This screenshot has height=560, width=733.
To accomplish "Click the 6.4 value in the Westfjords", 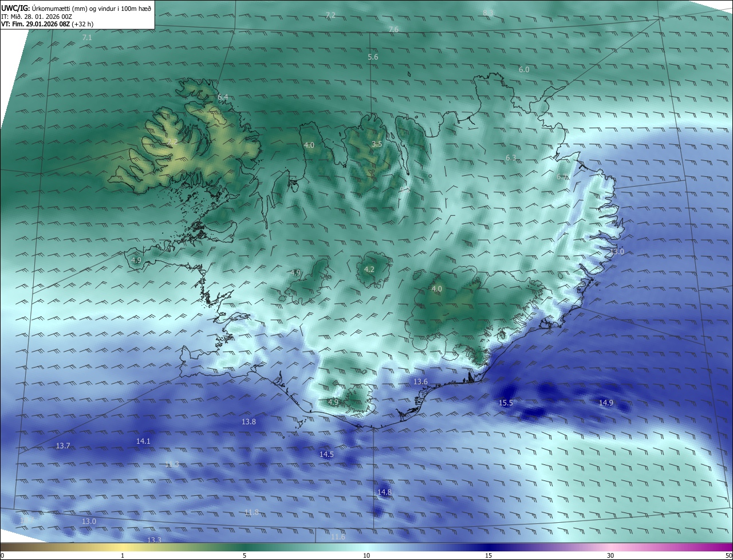I will (x=223, y=97).
